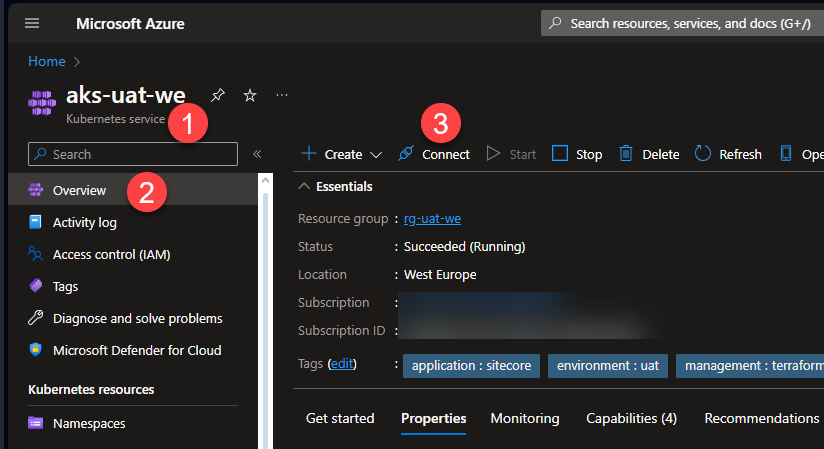Click the Microsoft Azure title
The width and height of the screenshot is (824, 449).
point(130,24)
